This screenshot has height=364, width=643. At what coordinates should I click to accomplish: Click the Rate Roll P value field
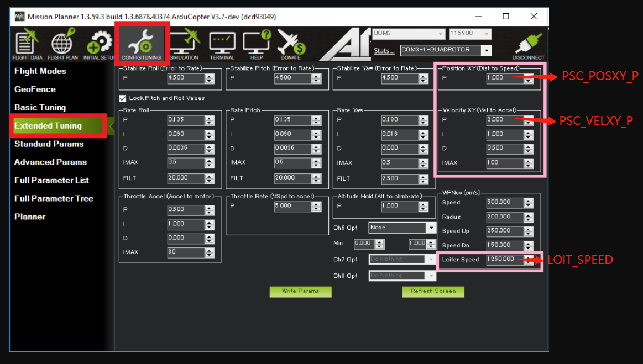point(186,120)
